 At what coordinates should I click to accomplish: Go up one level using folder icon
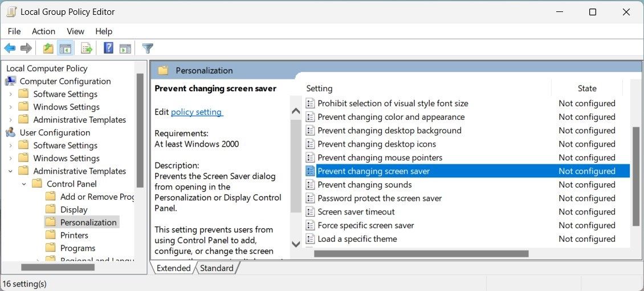pyautogui.click(x=48, y=48)
